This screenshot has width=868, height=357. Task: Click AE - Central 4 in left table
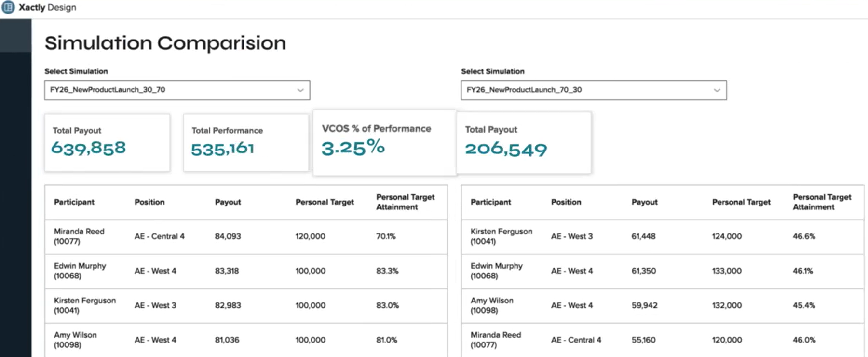tap(160, 236)
